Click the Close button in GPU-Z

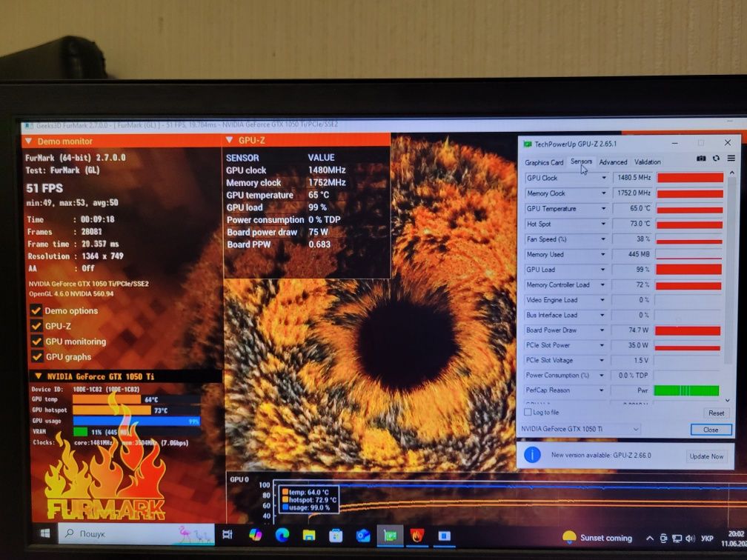[x=711, y=430]
